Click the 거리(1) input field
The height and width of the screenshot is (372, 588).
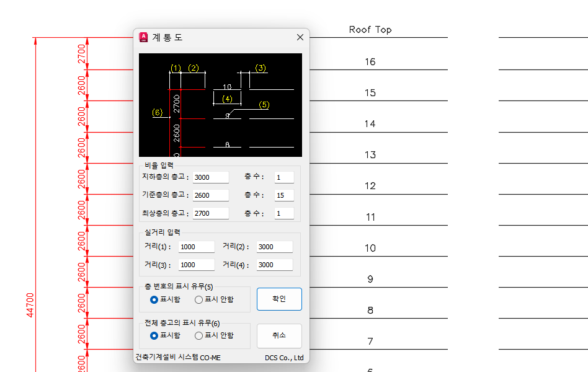[196, 247]
